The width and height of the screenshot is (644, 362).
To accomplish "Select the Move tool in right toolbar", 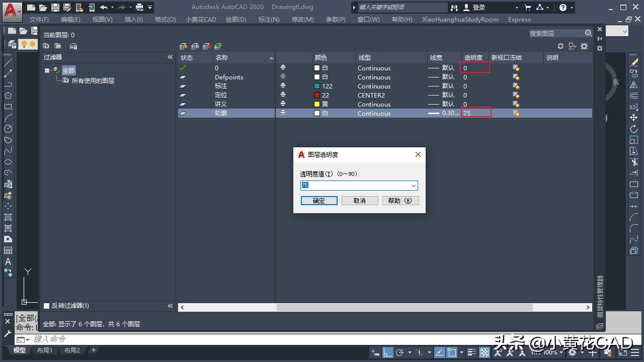I will click(634, 118).
